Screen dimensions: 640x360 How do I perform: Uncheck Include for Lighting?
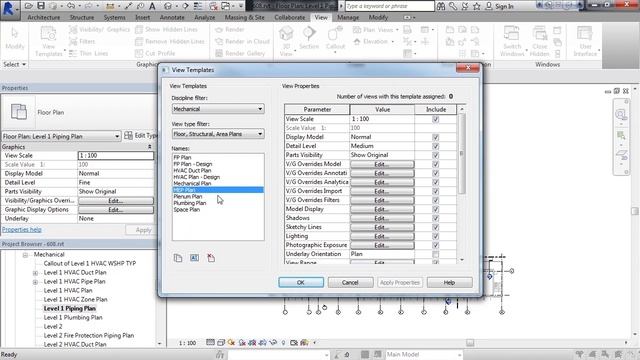pos(436,236)
